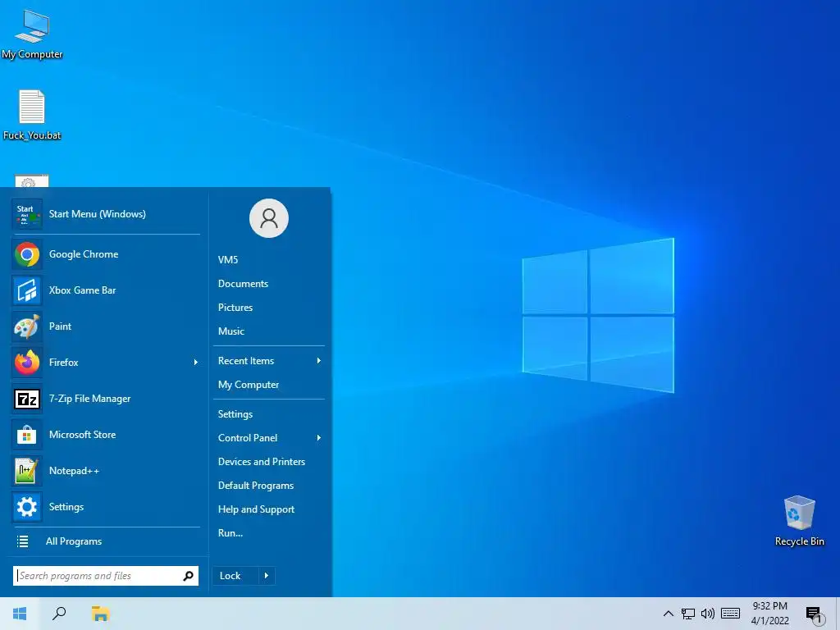The image size is (840, 630).
Task: Click the Control Panel label
Action: pyautogui.click(x=248, y=438)
